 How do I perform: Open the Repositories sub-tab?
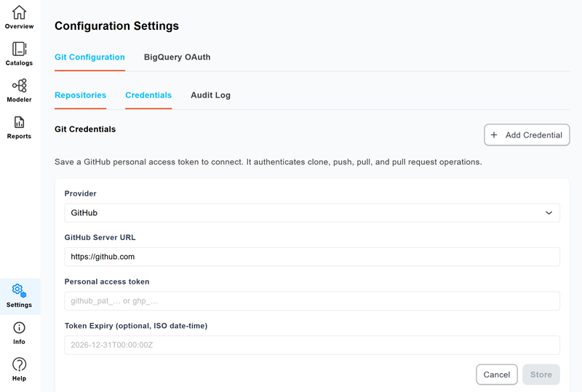[x=81, y=95]
